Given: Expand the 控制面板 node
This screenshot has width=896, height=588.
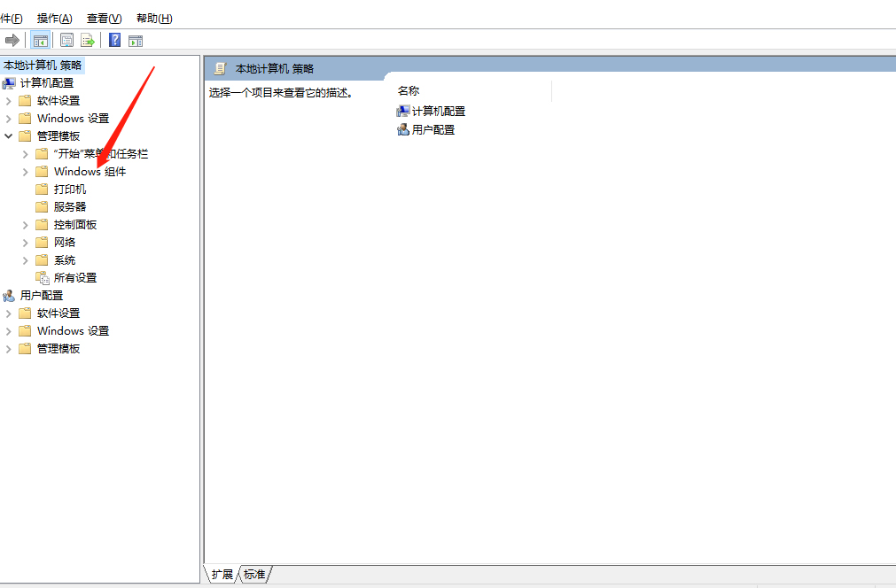Looking at the screenshot, I should (25, 225).
